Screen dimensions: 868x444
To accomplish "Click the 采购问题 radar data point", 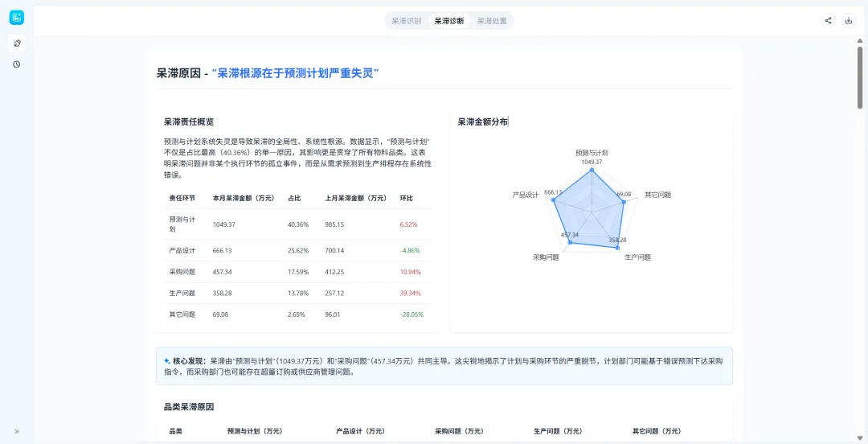I will tap(571, 242).
